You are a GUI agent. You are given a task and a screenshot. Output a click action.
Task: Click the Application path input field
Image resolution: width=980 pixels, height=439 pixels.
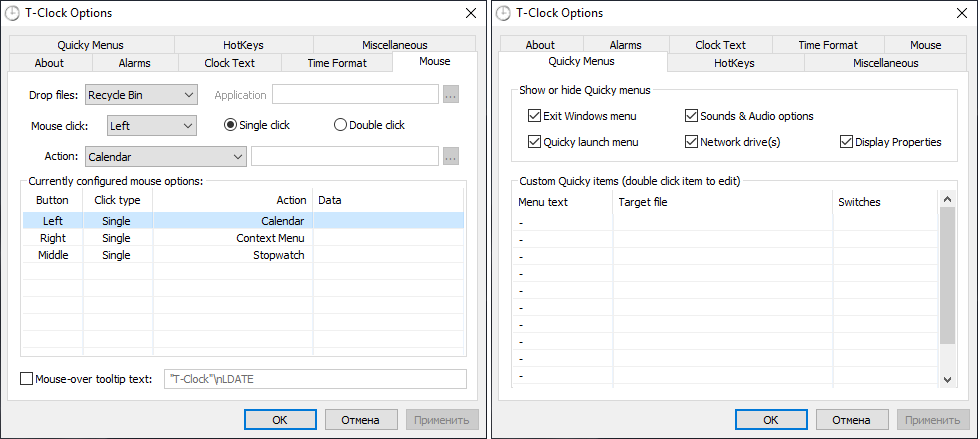pos(355,95)
